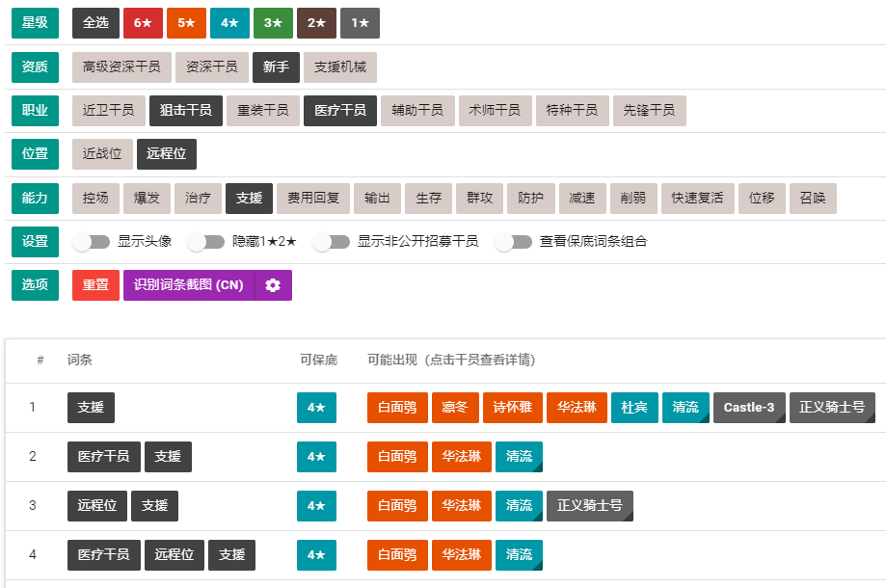The image size is (886, 588).
Task: Select the 支援机械 qualification filter
Action: coord(341,67)
